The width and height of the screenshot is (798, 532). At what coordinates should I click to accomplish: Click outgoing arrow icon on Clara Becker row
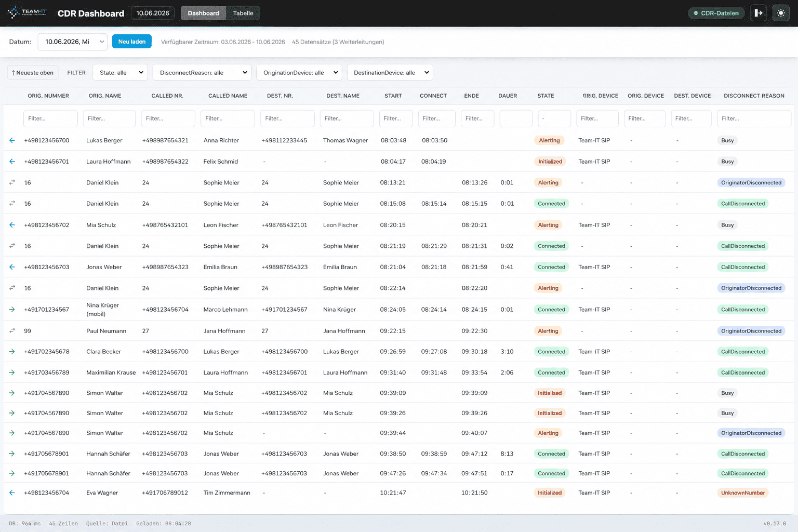click(12, 352)
